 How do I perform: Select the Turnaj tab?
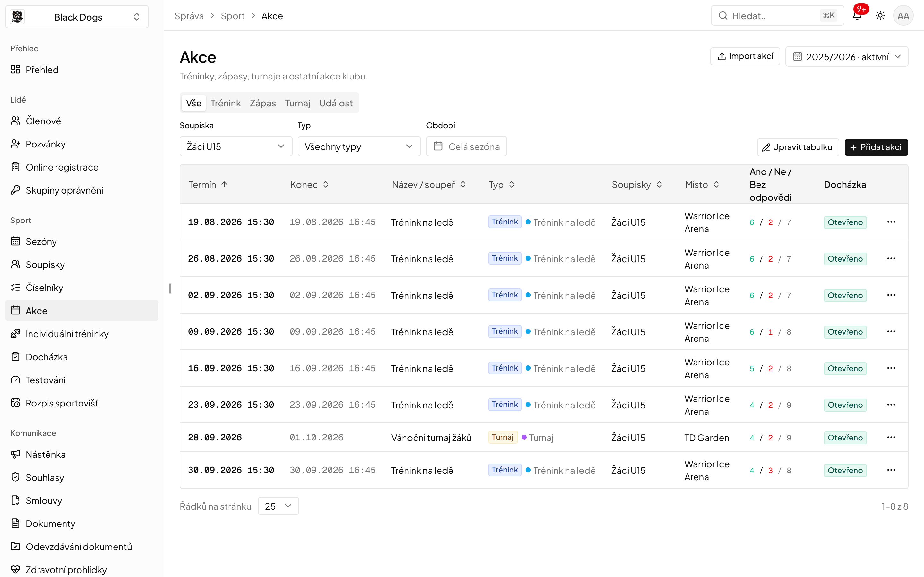(x=297, y=103)
